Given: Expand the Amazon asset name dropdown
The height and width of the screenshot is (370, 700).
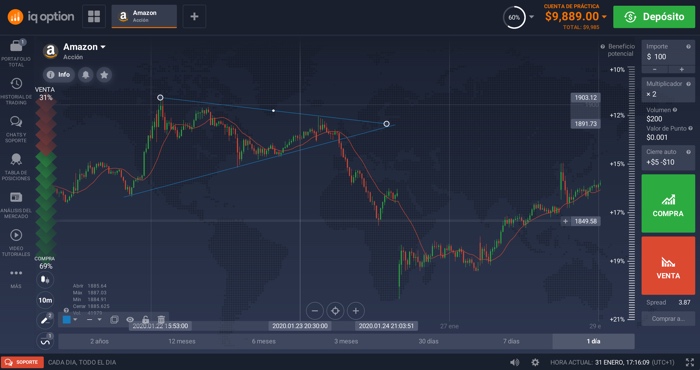Looking at the screenshot, I should point(103,47).
